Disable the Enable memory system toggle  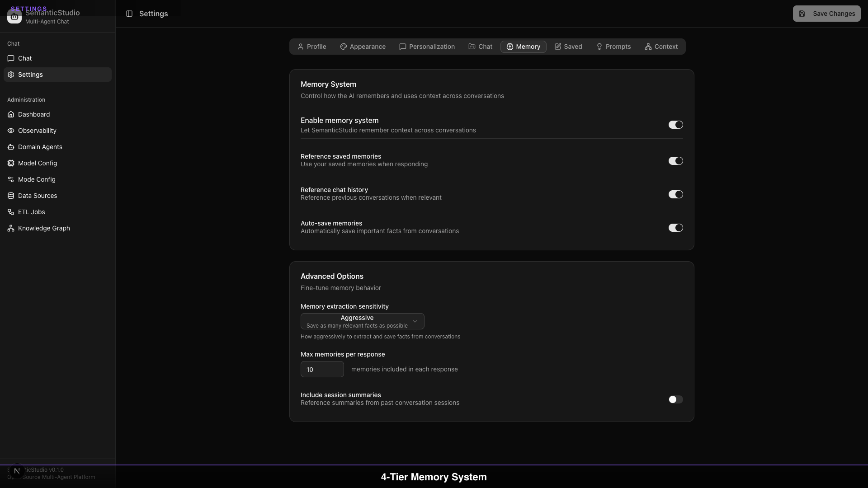click(x=675, y=125)
